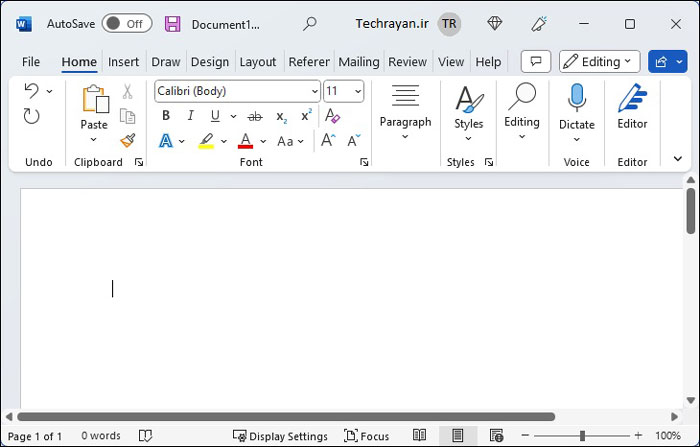700x447 pixels.
Task: Expand Paste options arrow
Action: 94,140
